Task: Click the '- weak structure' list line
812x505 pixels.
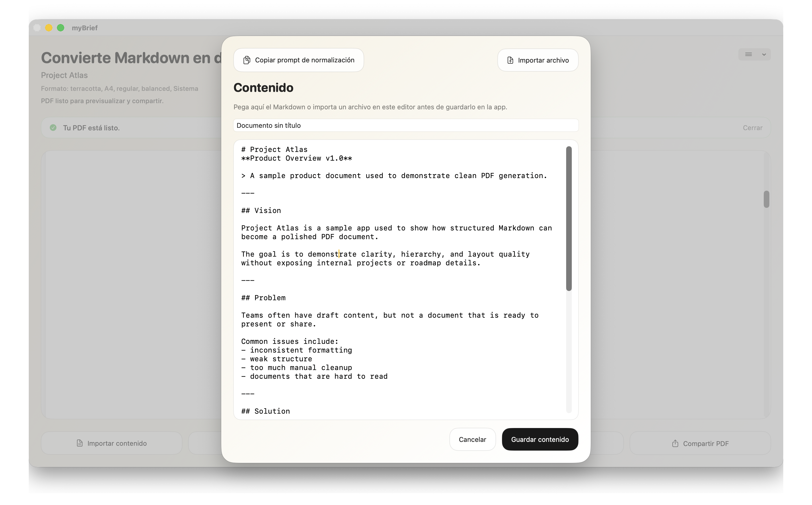Action: click(277, 359)
